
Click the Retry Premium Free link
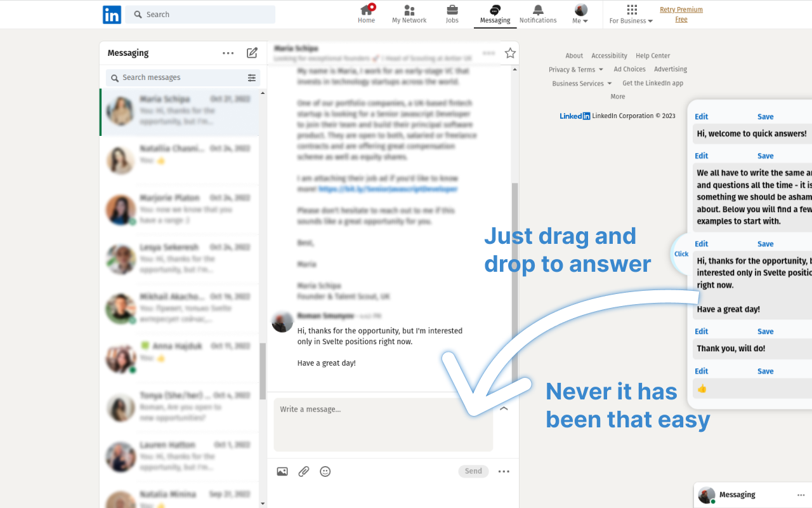pos(681,14)
